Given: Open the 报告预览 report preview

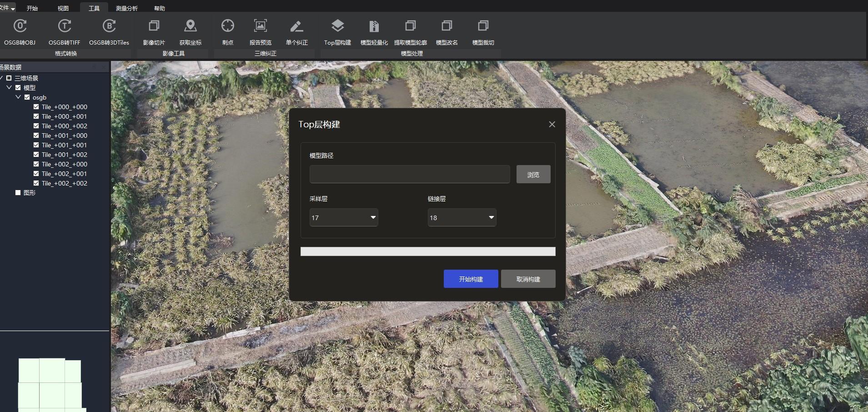Looking at the screenshot, I should click(x=261, y=32).
